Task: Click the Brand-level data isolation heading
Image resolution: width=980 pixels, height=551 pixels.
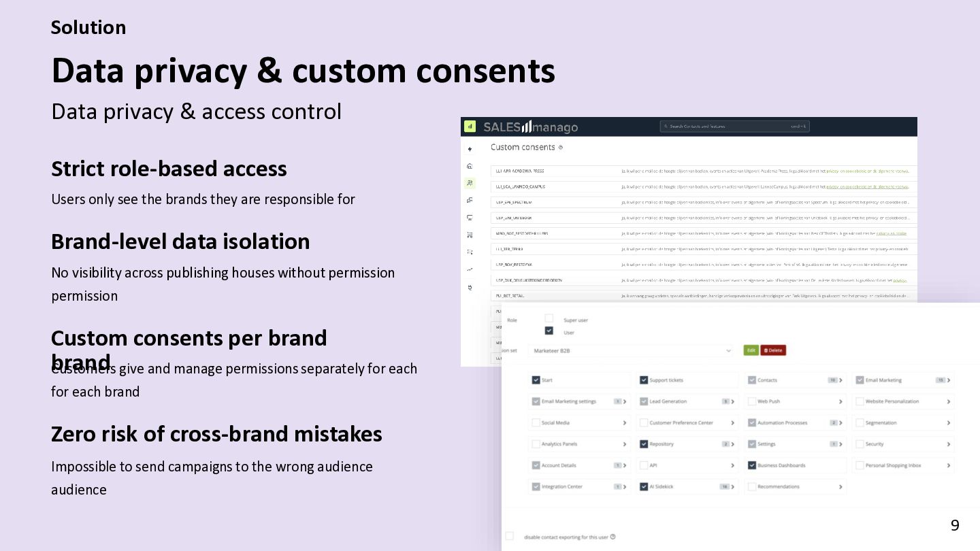Action: pyautogui.click(x=180, y=241)
